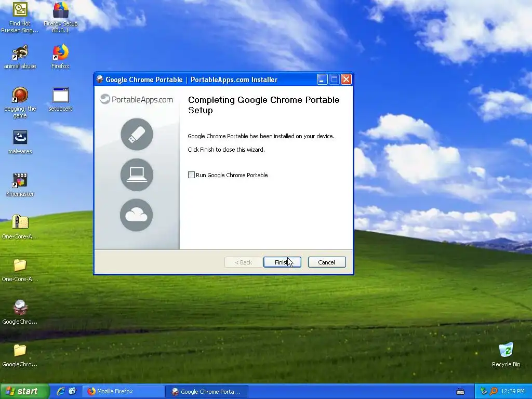Click the 'Completing Google Chrome Portable Setup' heading
532x399 pixels.
coord(263,105)
